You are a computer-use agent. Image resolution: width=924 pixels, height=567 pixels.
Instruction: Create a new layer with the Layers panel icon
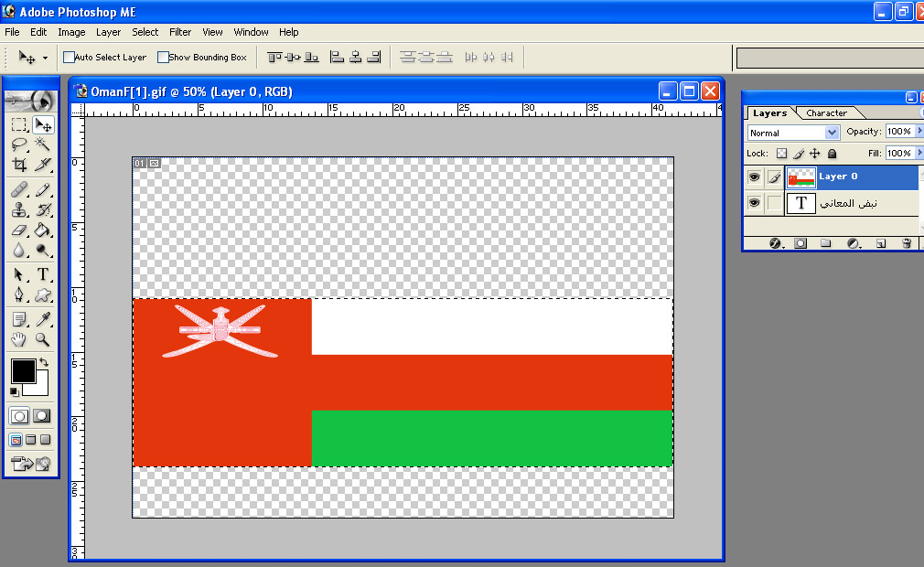(881, 243)
